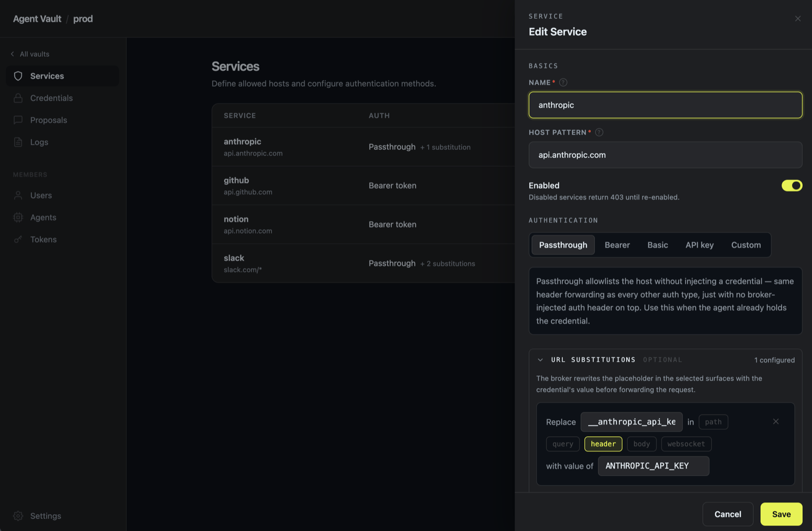The height and width of the screenshot is (531, 812).
Task: Click "+ 1 substitution" in the anthropic row
Action: tap(445, 147)
